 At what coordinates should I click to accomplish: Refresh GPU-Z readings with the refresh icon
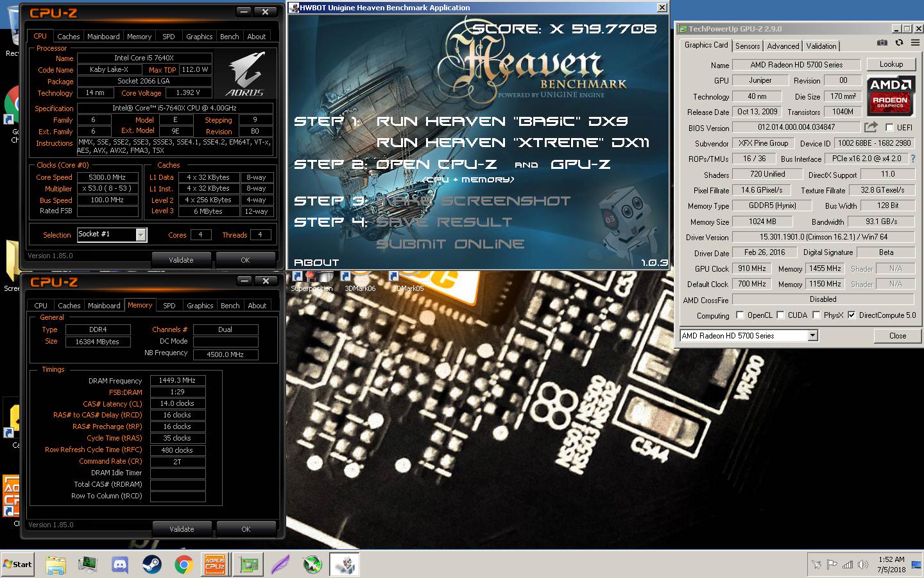tap(899, 43)
